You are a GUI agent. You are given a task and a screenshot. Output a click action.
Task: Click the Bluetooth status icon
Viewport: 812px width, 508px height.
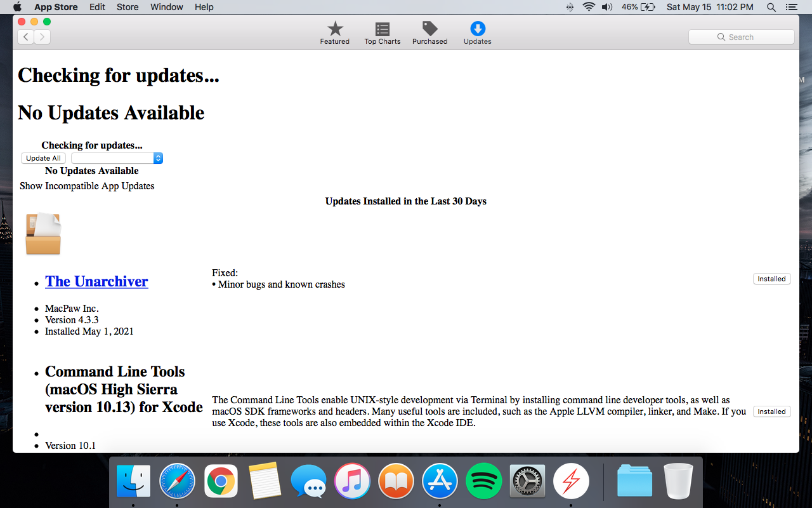[570, 7]
